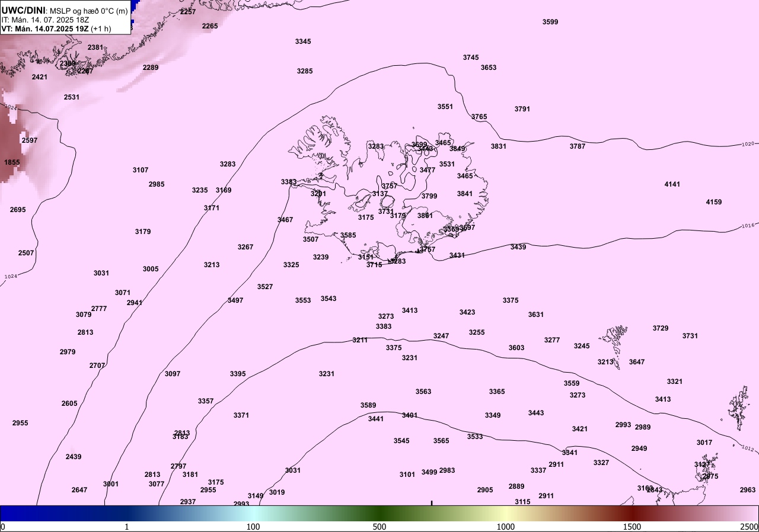Click the 2507 height label

tap(26, 253)
